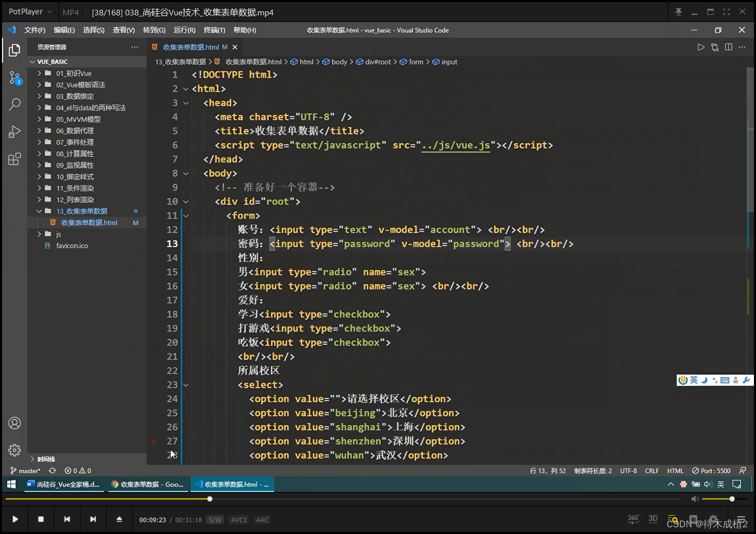Skip to next file in PotPlayer

coord(93,519)
